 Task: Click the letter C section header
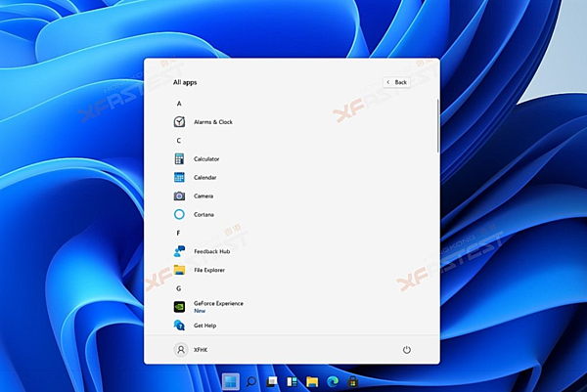tap(179, 141)
